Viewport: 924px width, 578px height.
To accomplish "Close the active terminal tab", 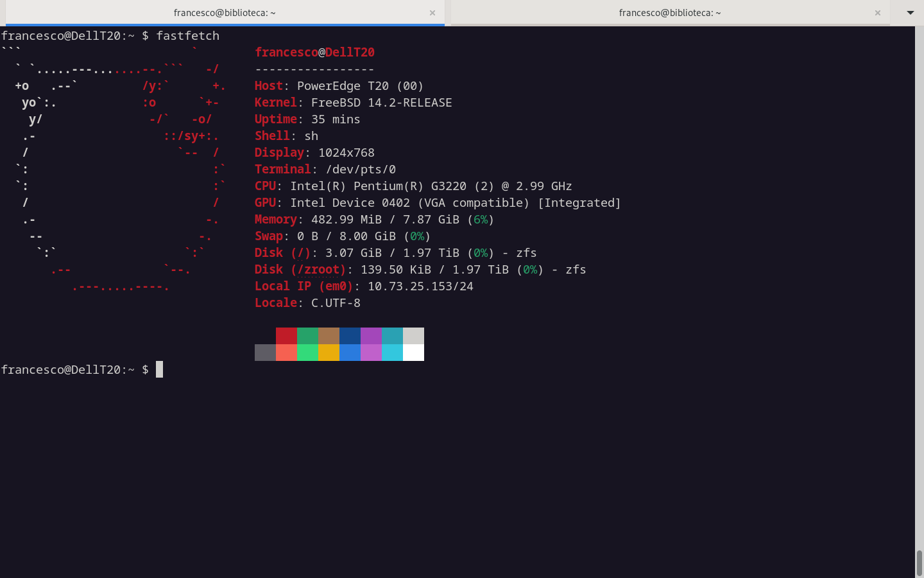I will [432, 13].
